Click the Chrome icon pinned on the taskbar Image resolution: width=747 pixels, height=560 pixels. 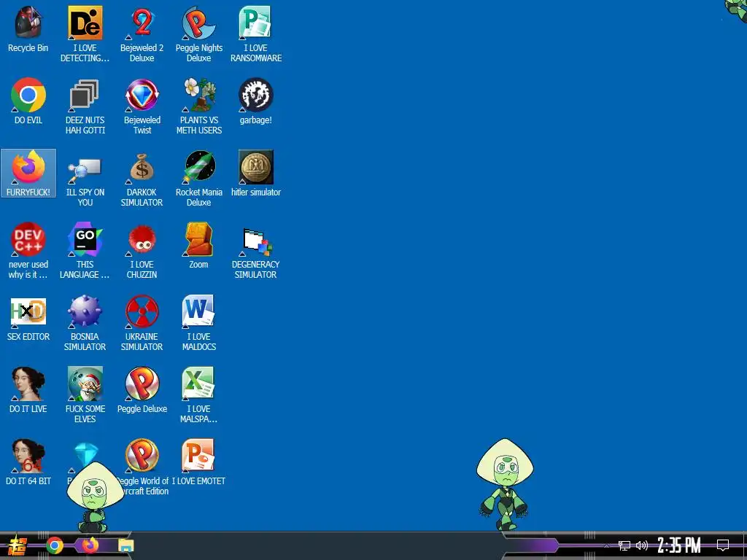[55, 545]
